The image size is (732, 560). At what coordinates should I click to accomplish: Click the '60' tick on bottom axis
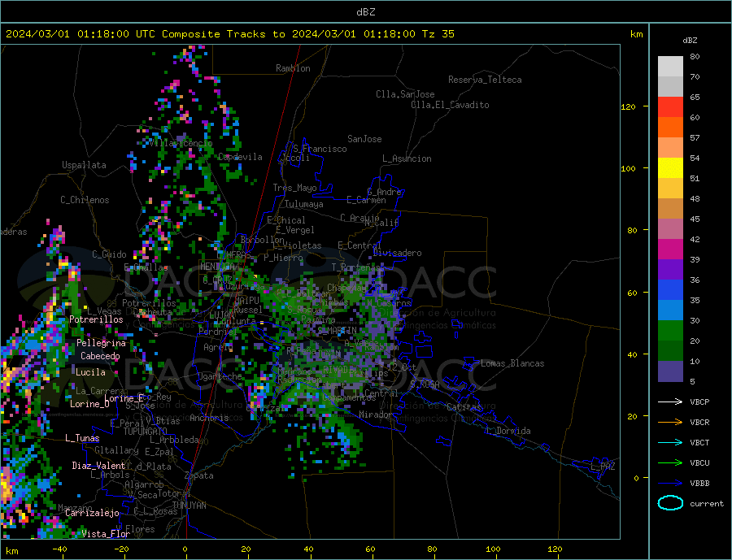click(x=370, y=549)
